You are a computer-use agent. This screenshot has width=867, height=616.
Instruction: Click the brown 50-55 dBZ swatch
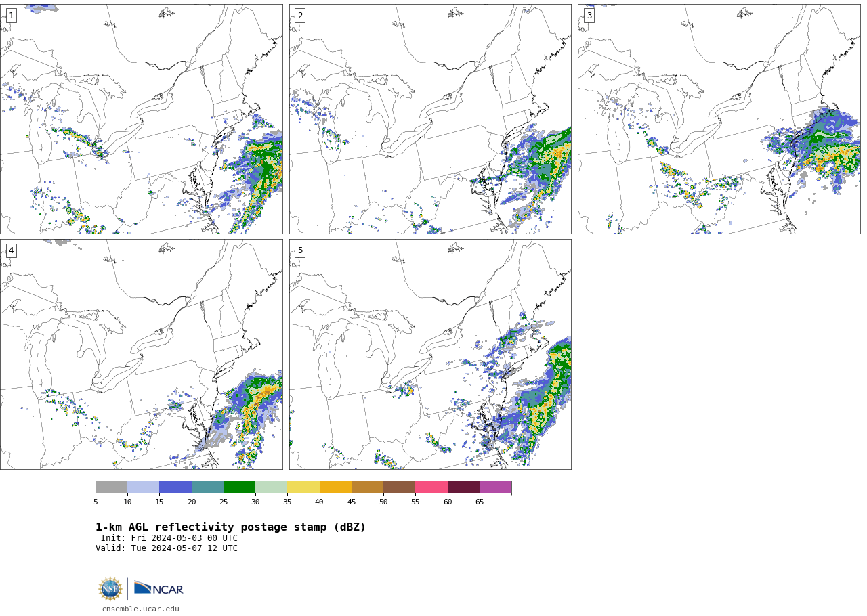point(399,487)
